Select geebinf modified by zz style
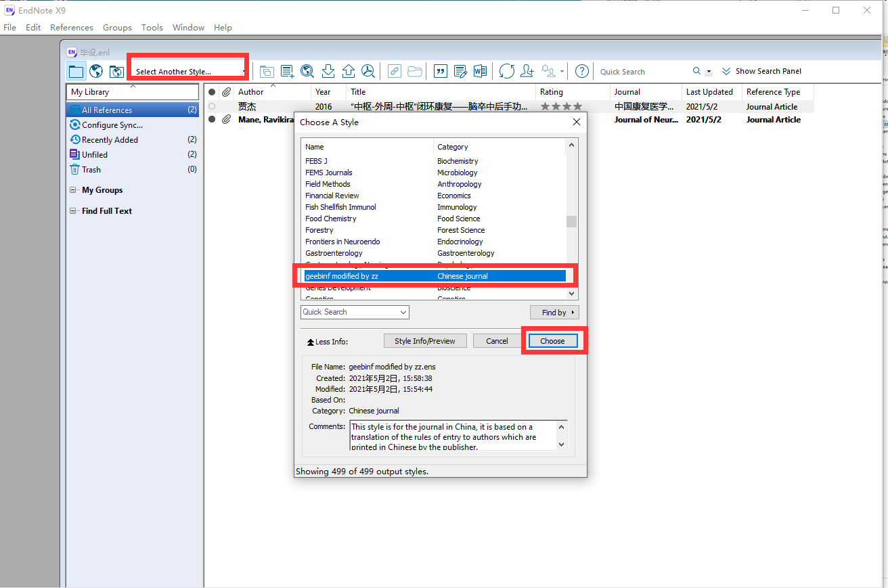 434,276
